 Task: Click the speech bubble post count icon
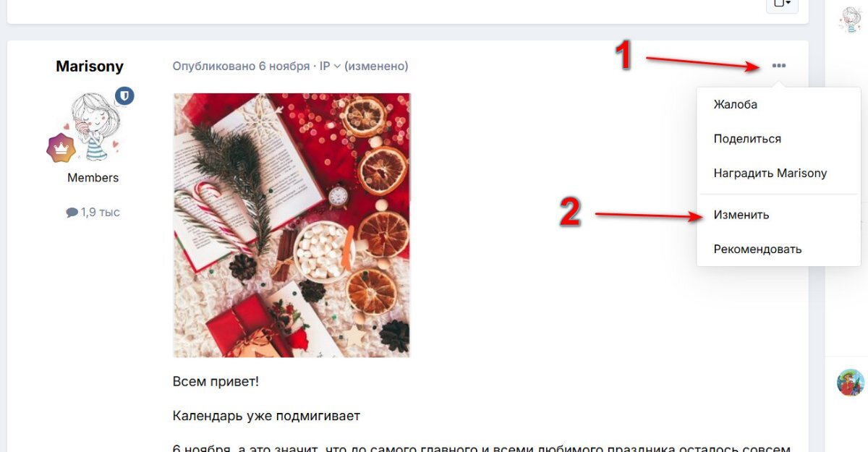tap(72, 213)
